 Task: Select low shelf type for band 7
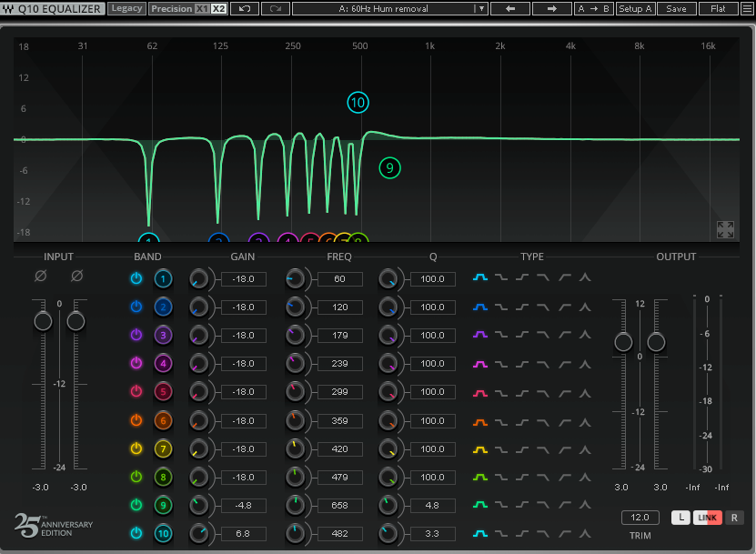pyautogui.click(x=501, y=450)
